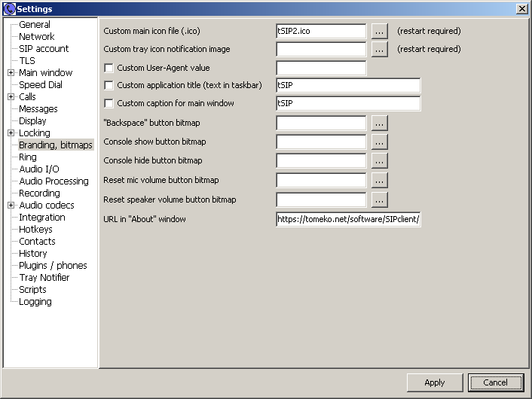Image resolution: width=532 pixels, height=399 pixels.
Task: Browse for Console show button bitmap
Action: tap(379, 142)
